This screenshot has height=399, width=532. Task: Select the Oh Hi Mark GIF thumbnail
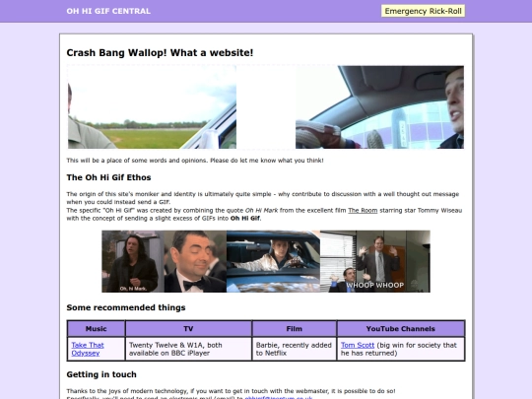point(133,261)
